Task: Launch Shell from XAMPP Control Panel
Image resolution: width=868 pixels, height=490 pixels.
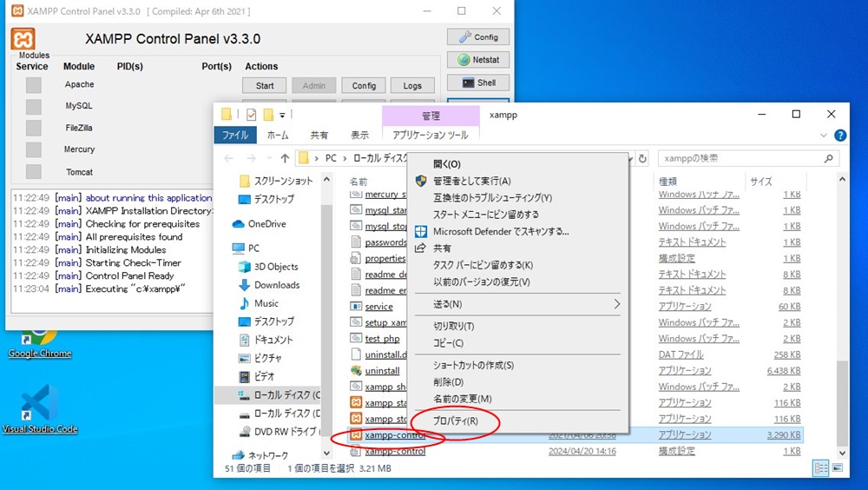Action: tap(478, 83)
